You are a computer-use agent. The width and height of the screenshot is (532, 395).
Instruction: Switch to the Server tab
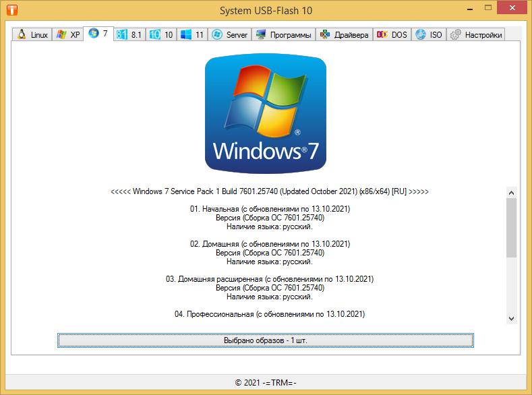point(230,34)
